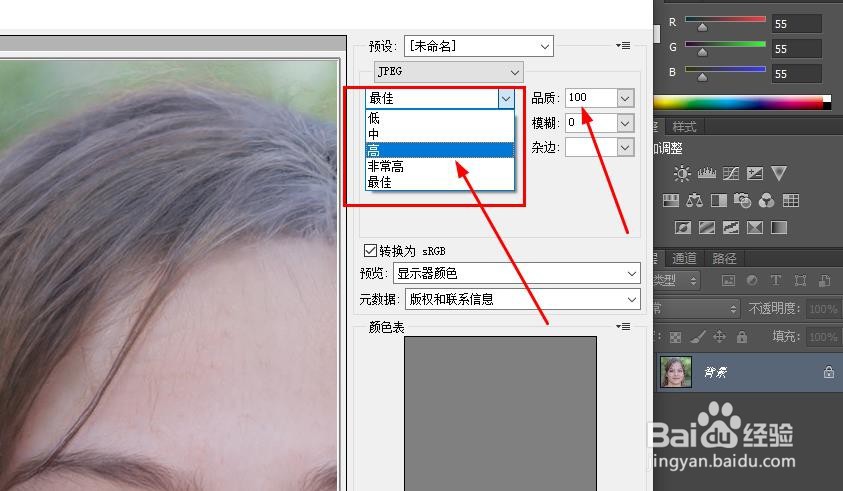Lock image pixels with brush icon

pyautogui.click(x=698, y=337)
